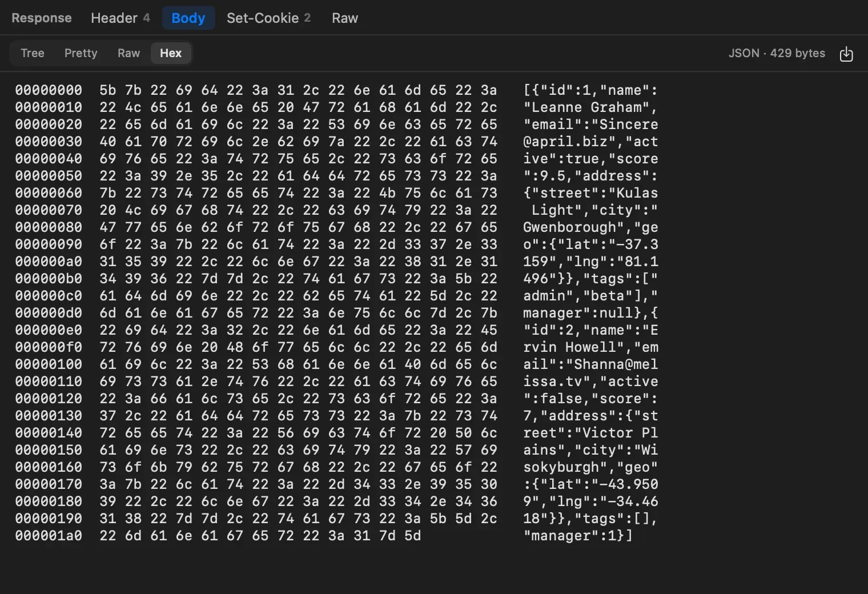Image resolution: width=868 pixels, height=594 pixels.
Task: Switch to the Body tab
Action: pos(188,18)
